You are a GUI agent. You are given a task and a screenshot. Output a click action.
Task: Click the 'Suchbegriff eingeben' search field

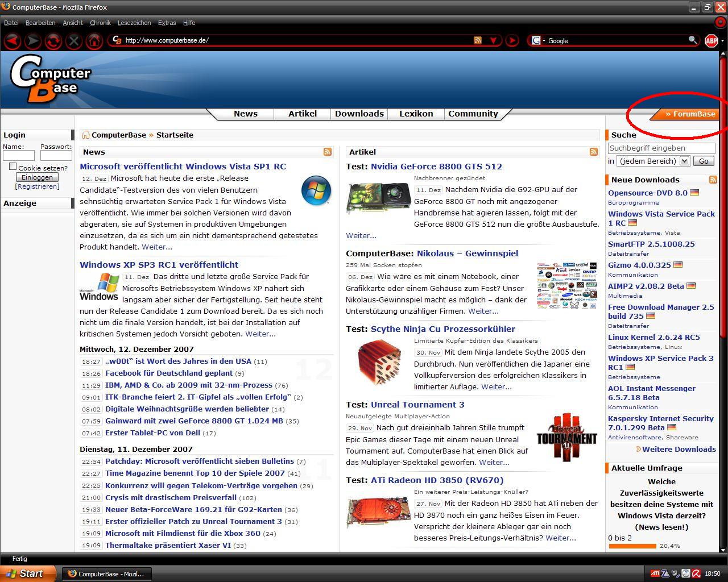[661, 148]
